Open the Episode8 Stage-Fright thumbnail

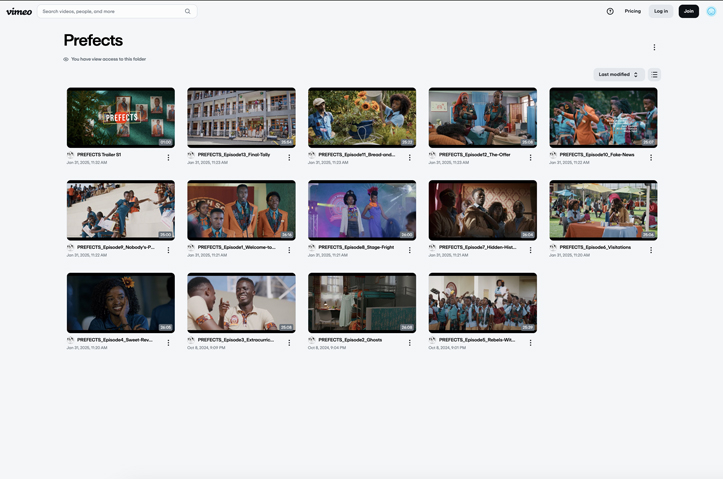click(x=362, y=210)
